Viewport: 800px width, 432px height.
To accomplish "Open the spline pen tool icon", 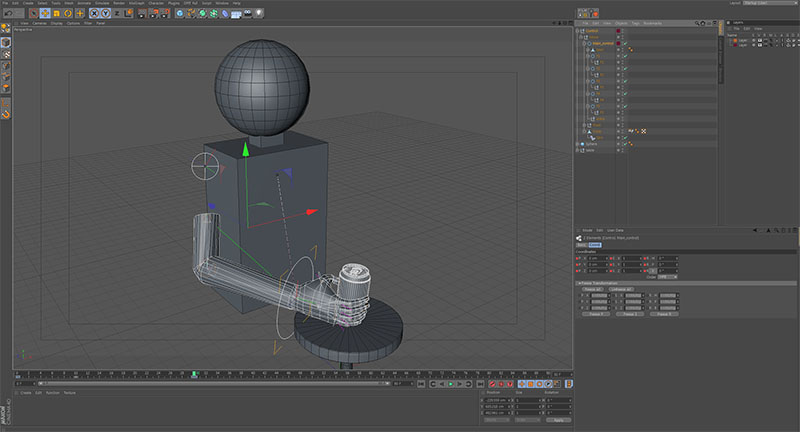I will (x=191, y=13).
